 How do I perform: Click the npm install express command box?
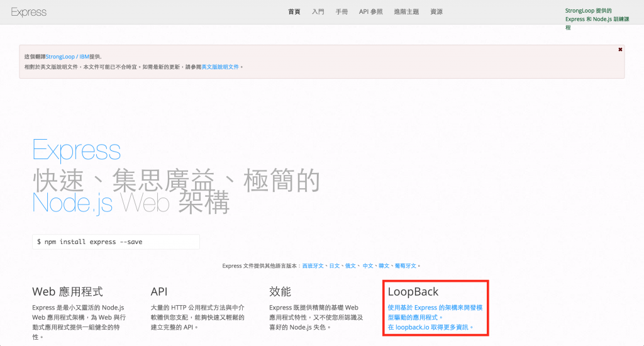tap(116, 242)
